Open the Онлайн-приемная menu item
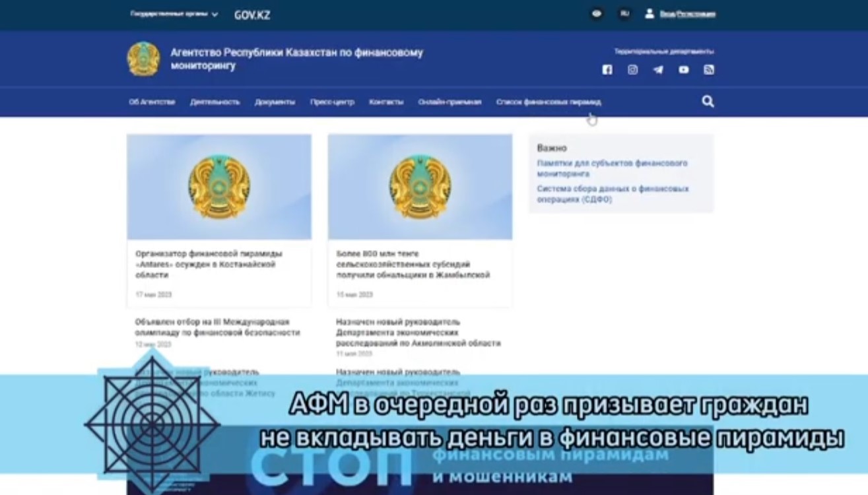Screen dimensions: 868x495 (450, 102)
